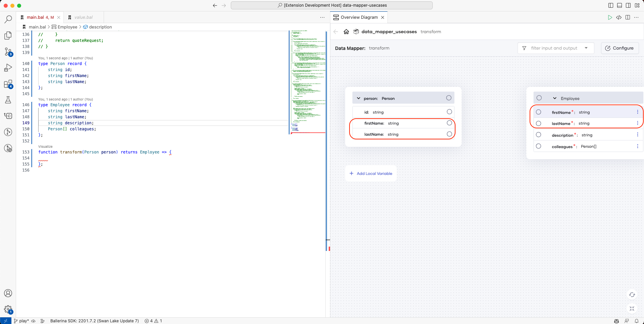Open the Run and Debug sidebar icon
Image resolution: width=644 pixels, height=324 pixels.
(x=8, y=68)
